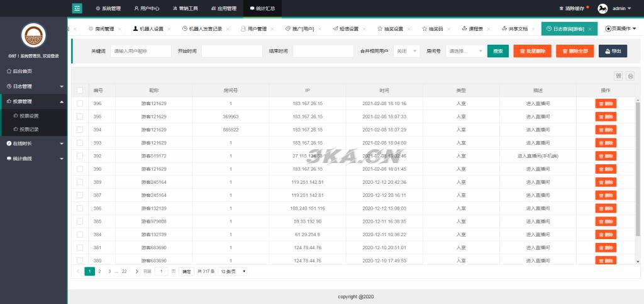The image size is (644, 304).
Task: Click the 导出 export button
Action: (x=612, y=51)
